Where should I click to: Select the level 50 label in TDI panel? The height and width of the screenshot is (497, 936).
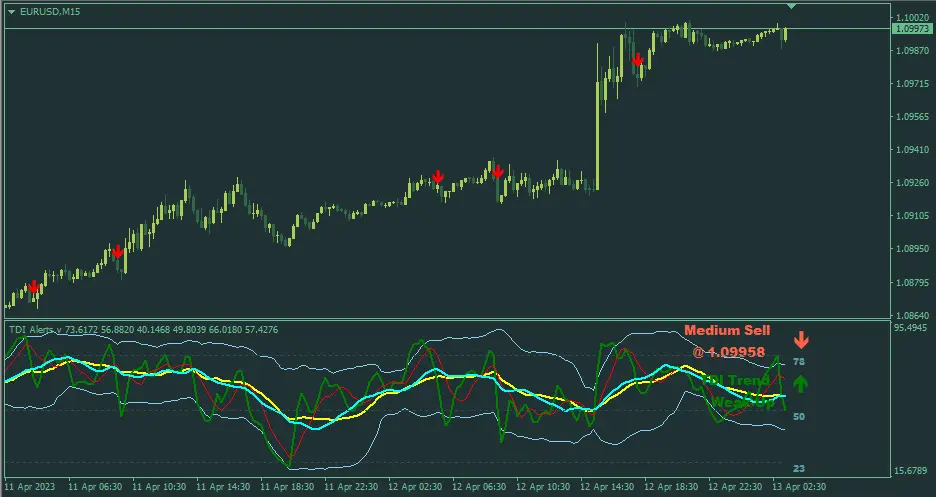[799, 416]
